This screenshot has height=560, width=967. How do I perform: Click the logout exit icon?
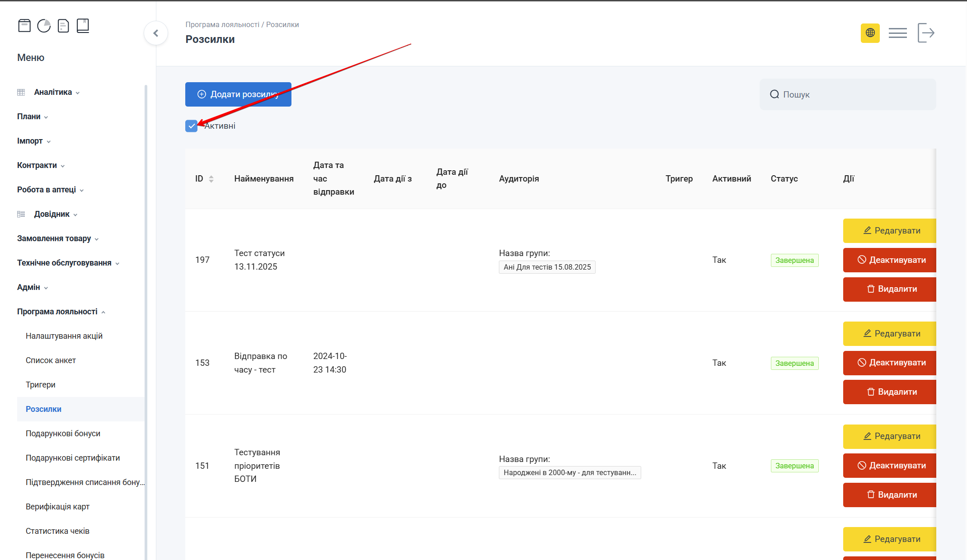click(x=925, y=33)
